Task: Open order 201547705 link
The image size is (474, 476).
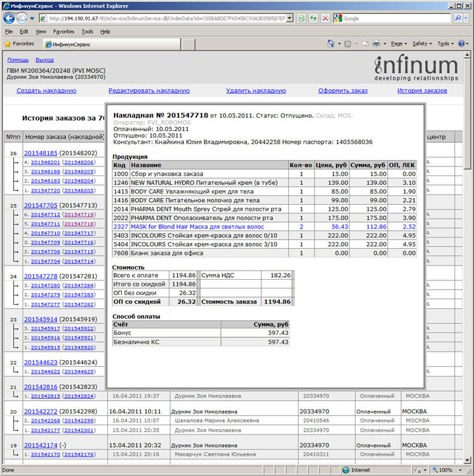Action: [41, 205]
